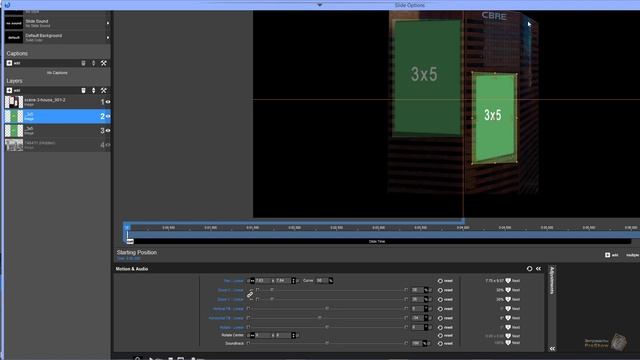Screen dimensions: 640x360
Task: Click the Slide Options title bar dropdown triangle
Action: point(320,5)
